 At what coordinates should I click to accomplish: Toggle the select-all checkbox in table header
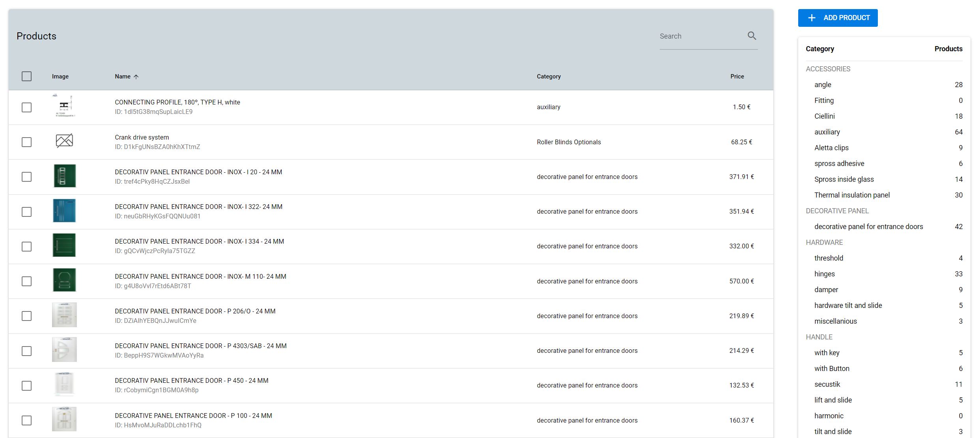tap(26, 76)
